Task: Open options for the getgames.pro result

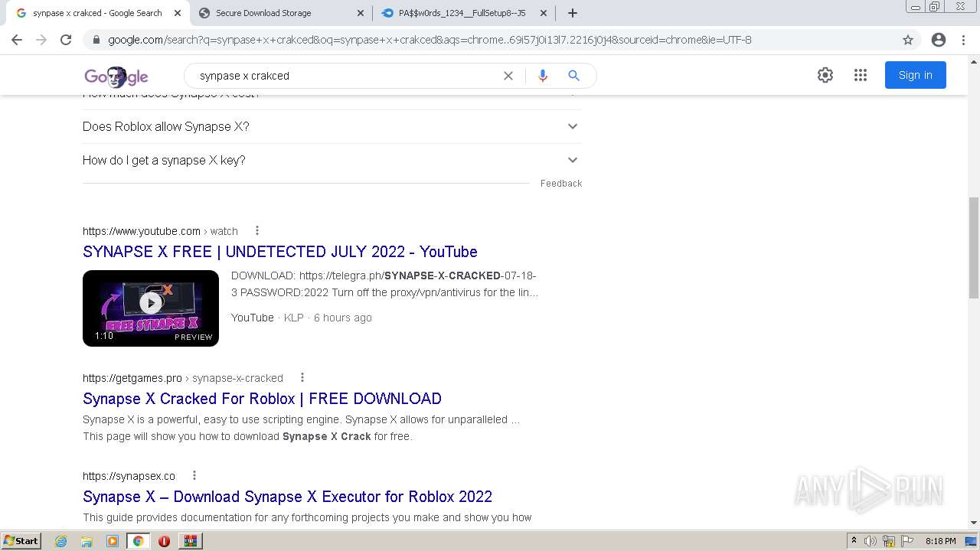Action: [302, 377]
